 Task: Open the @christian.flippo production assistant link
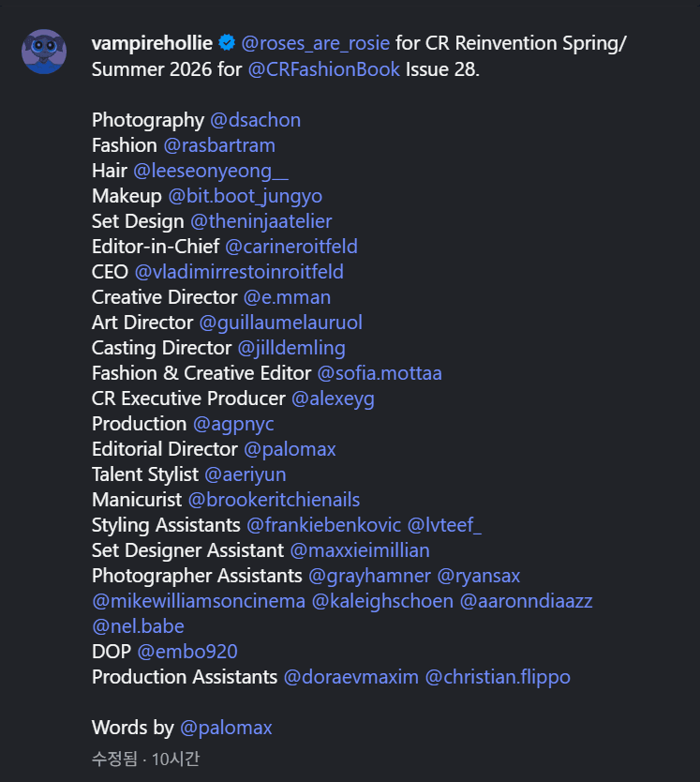tap(498, 677)
